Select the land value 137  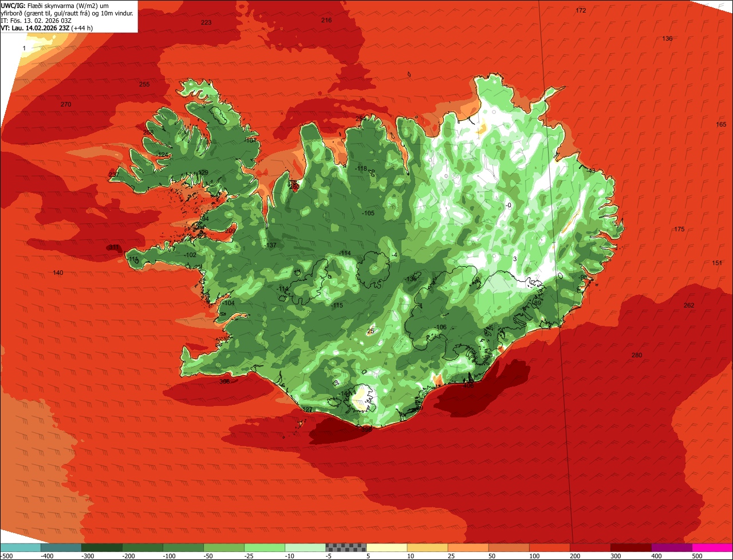point(271,245)
